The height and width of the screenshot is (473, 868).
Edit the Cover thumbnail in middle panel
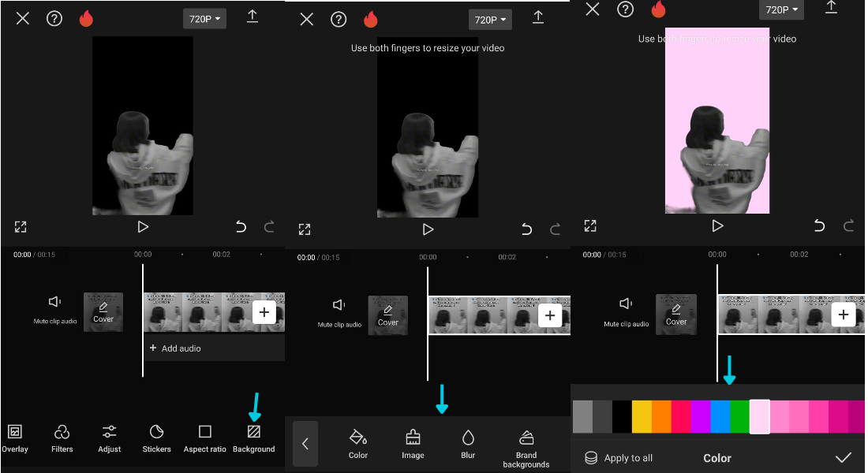point(388,315)
